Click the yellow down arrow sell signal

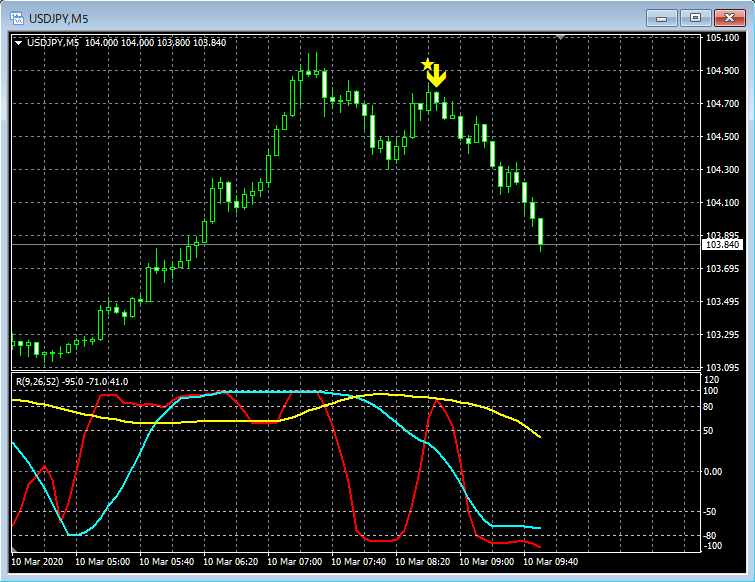pos(437,76)
